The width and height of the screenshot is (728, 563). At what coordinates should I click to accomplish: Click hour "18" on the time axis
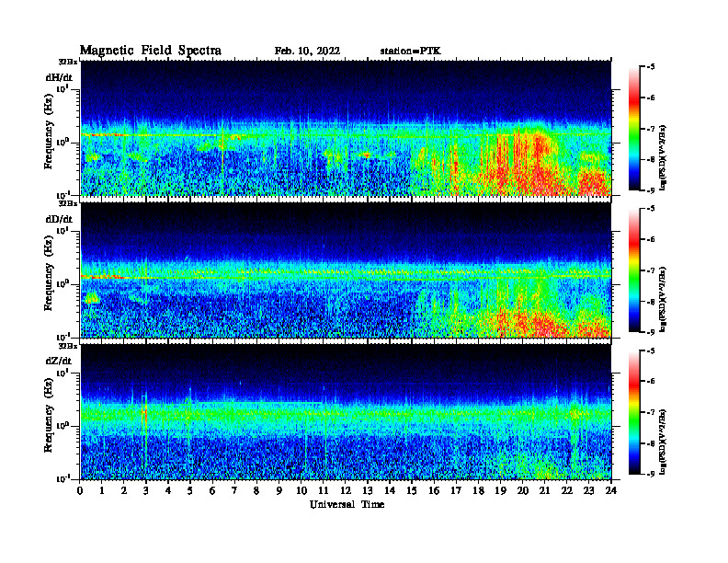pyautogui.click(x=478, y=491)
